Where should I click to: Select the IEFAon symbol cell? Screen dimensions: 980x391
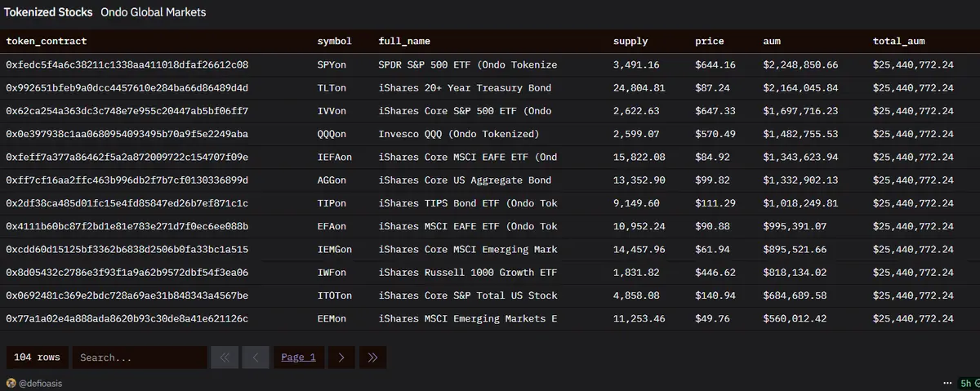335,157
